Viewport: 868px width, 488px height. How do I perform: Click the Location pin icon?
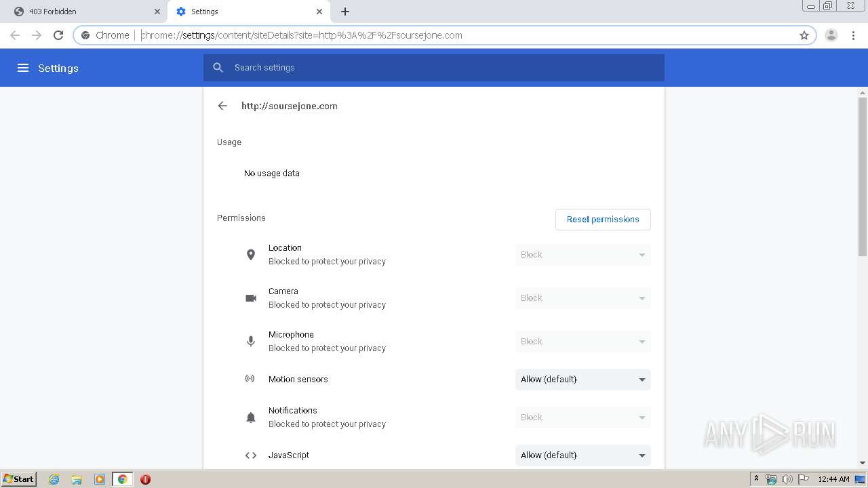[x=251, y=255]
